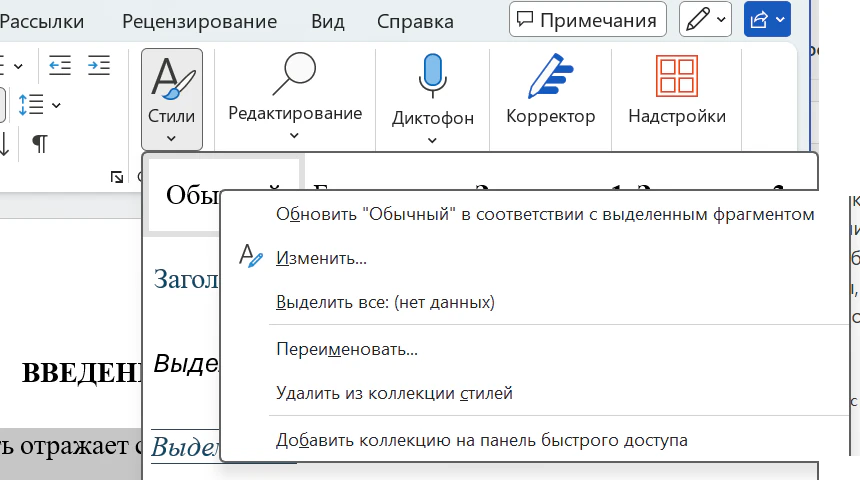The width and height of the screenshot is (860, 480).
Task: Select the Изменить... context menu item
Action: 321,258
